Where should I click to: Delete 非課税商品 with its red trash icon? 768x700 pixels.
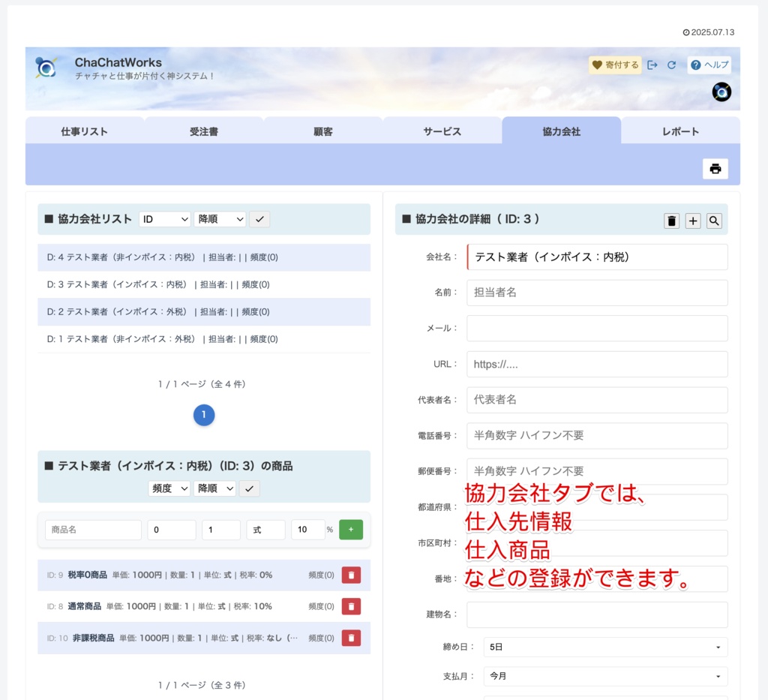click(351, 638)
